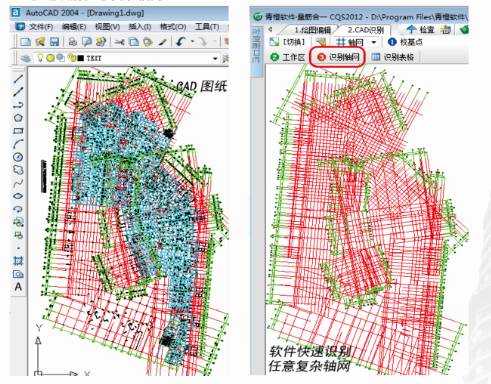Activate the Hatch tool icon
The image size is (491, 384).
[x=18, y=260]
